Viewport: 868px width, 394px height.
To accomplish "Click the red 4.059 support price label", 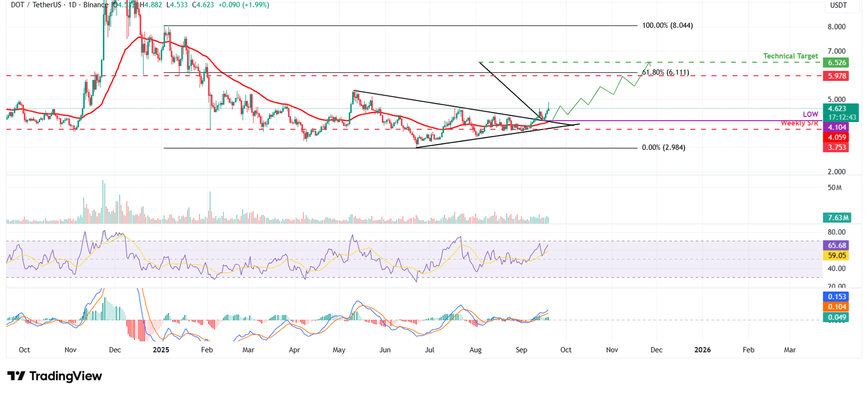I will click(837, 136).
